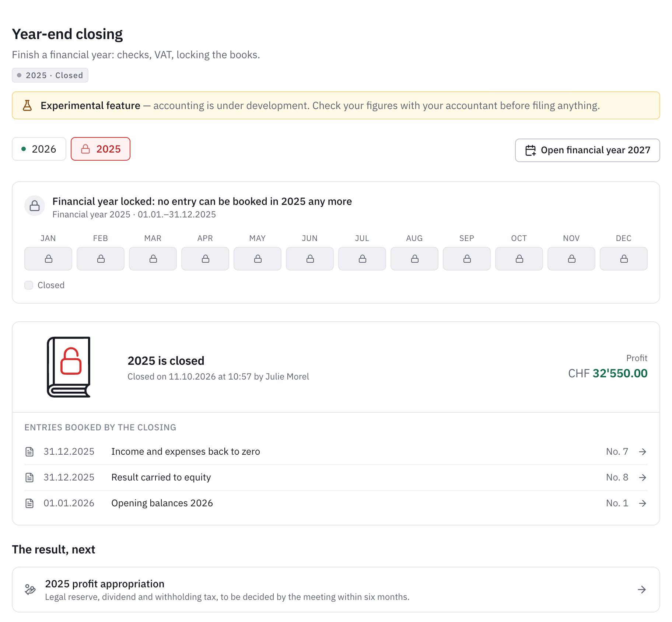Click the profit appropriation handshake icon
The width and height of the screenshot is (672, 622).
pyautogui.click(x=30, y=590)
